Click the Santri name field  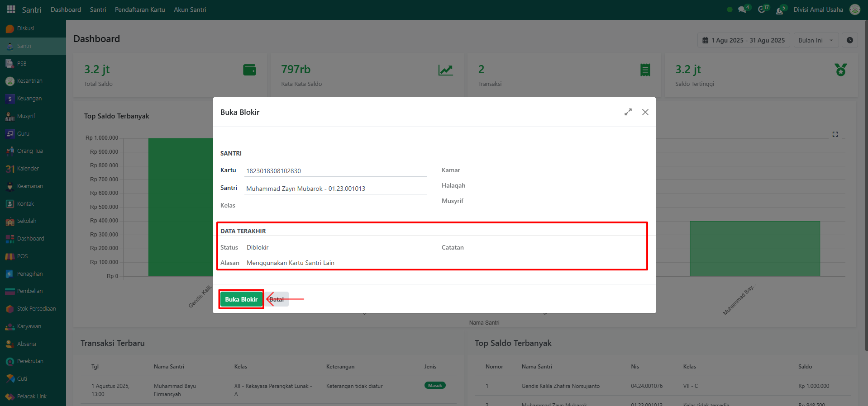(335, 189)
